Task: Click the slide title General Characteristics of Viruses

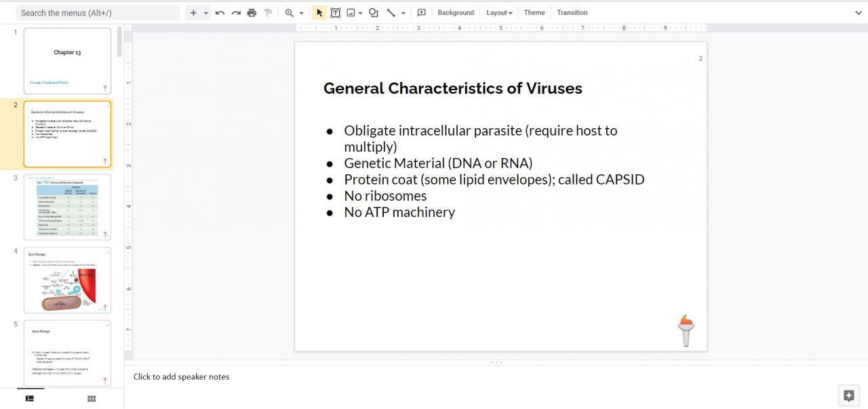Action: 453,88
